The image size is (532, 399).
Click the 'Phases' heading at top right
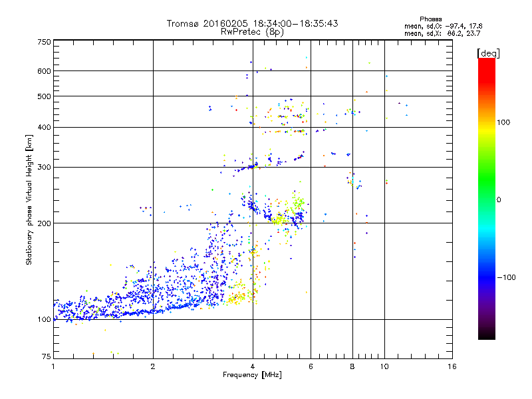tap(430, 19)
